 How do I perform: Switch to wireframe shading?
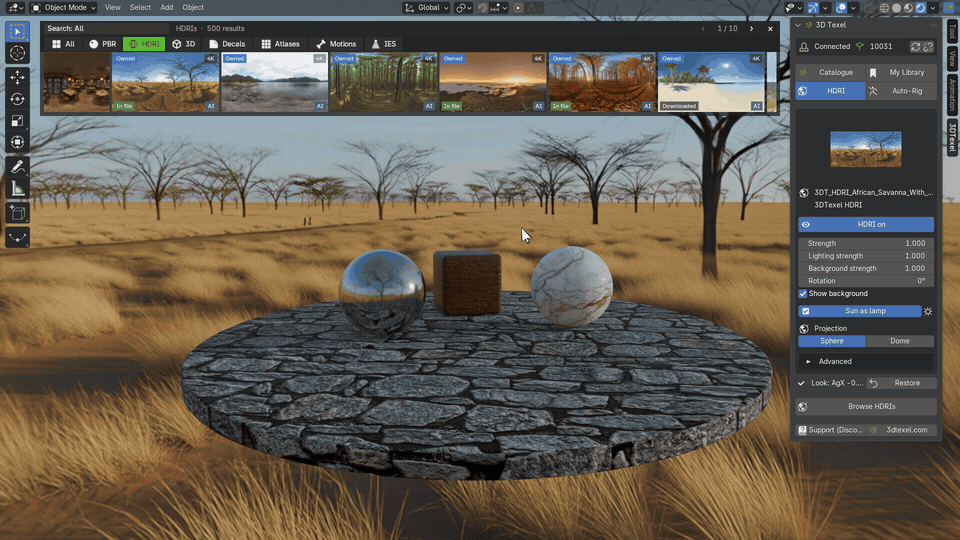pos(884,8)
